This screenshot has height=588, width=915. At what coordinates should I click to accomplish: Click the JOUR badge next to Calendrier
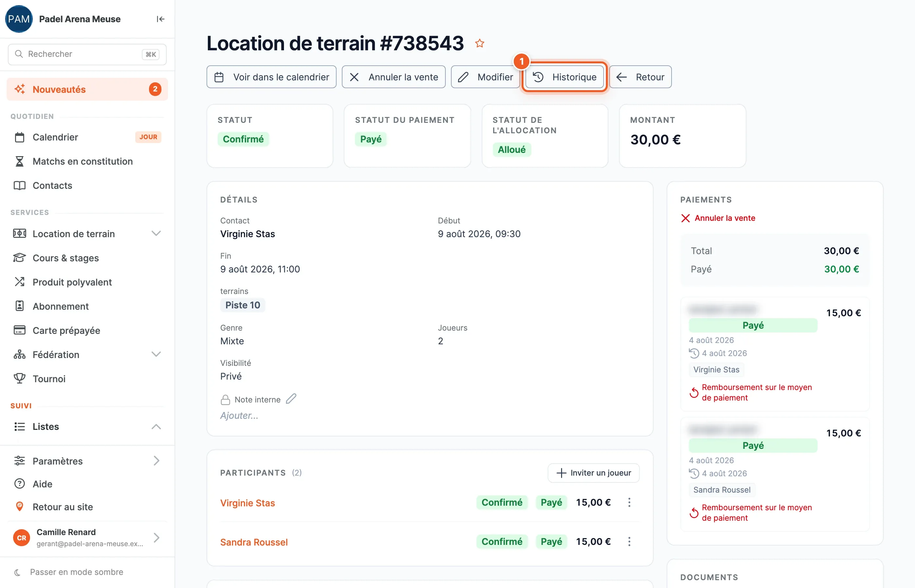pos(148,137)
